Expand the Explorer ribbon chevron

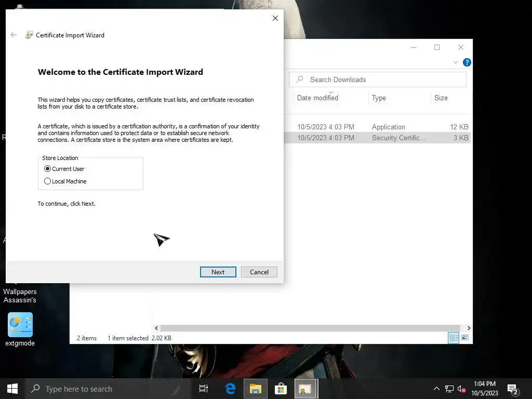[x=455, y=62]
